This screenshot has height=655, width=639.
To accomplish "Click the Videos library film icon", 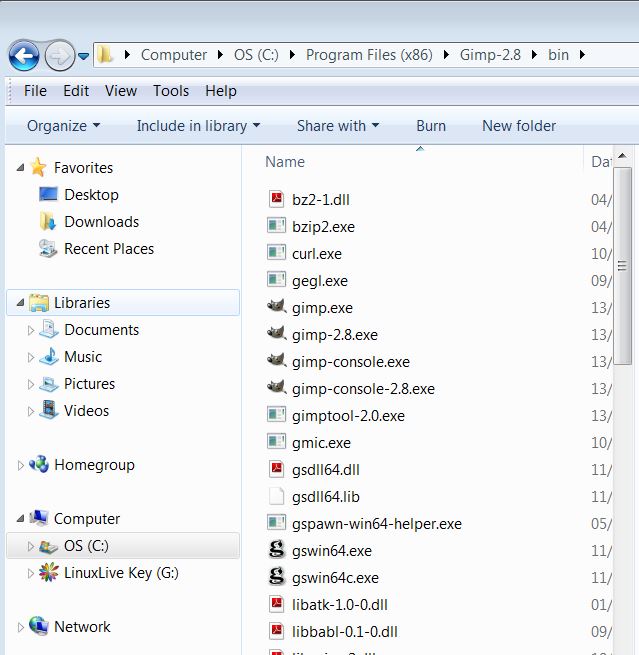I will point(49,410).
